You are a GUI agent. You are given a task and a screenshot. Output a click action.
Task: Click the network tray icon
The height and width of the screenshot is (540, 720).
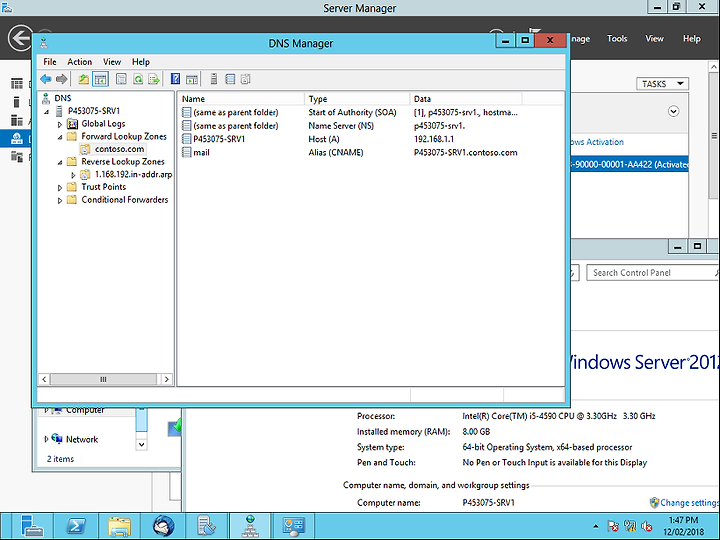[x=630, y=526]
